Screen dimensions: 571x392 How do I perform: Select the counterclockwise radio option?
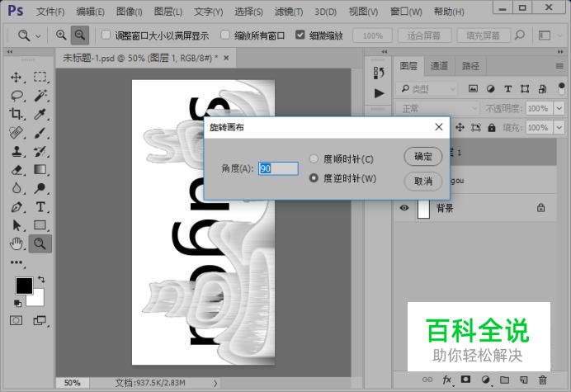pos(314,178)
